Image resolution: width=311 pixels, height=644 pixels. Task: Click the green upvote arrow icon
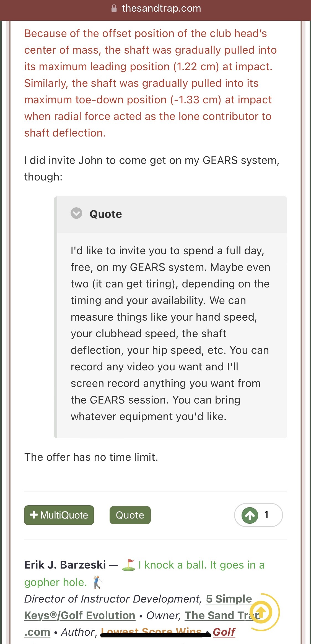coord(250,515)
